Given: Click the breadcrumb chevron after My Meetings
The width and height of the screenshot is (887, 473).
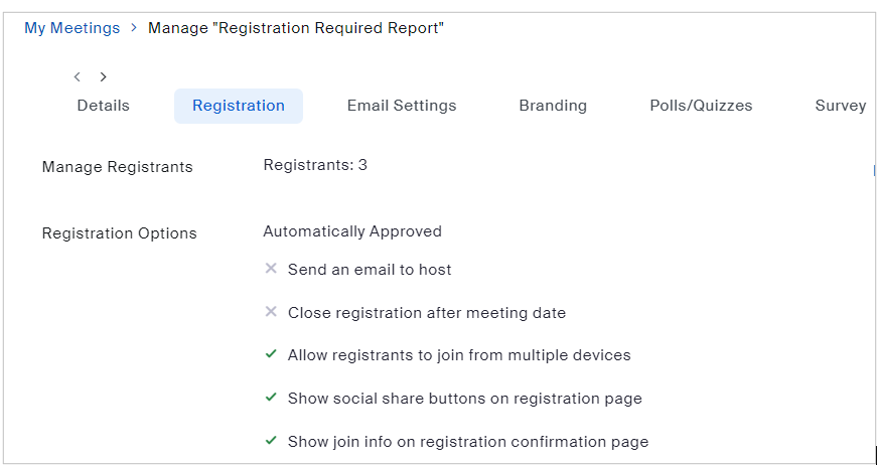Looking at the screenshot, I should coord(134,28).
